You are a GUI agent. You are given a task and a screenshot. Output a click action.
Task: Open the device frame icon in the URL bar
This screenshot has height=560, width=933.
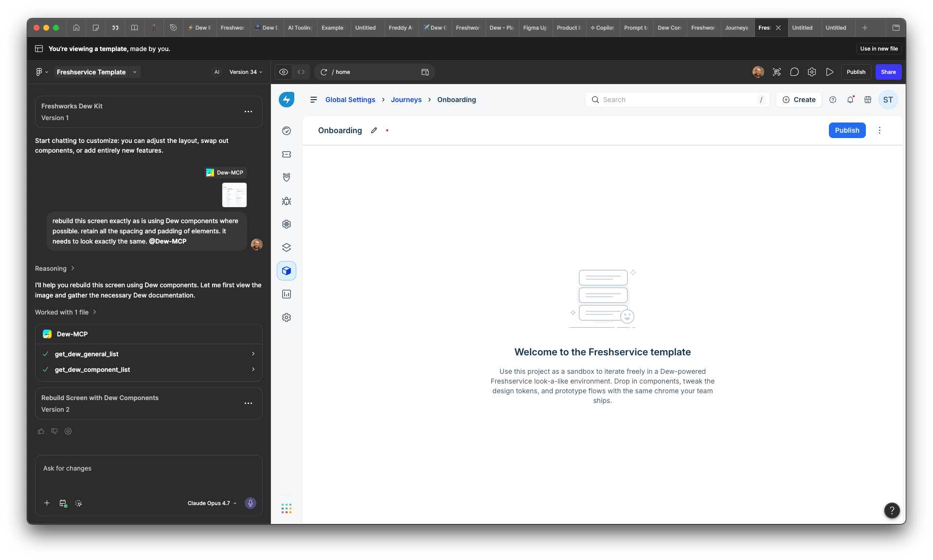(x=425, y=72)
